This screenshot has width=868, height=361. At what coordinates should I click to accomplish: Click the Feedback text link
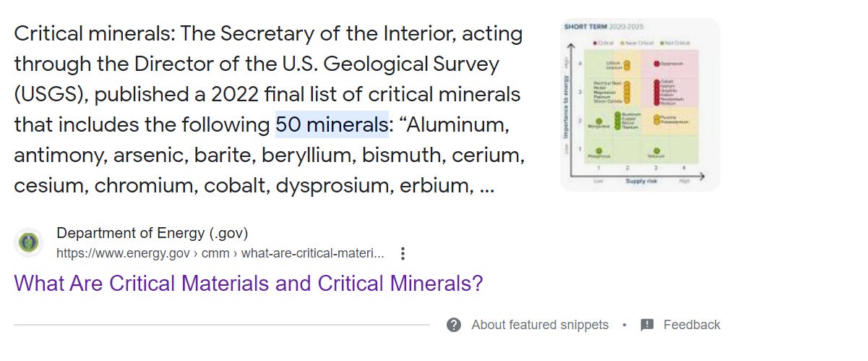692,325
